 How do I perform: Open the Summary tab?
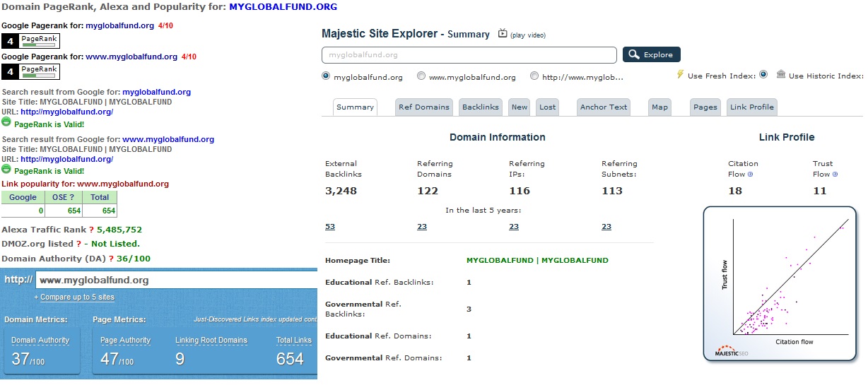point(355,107)
